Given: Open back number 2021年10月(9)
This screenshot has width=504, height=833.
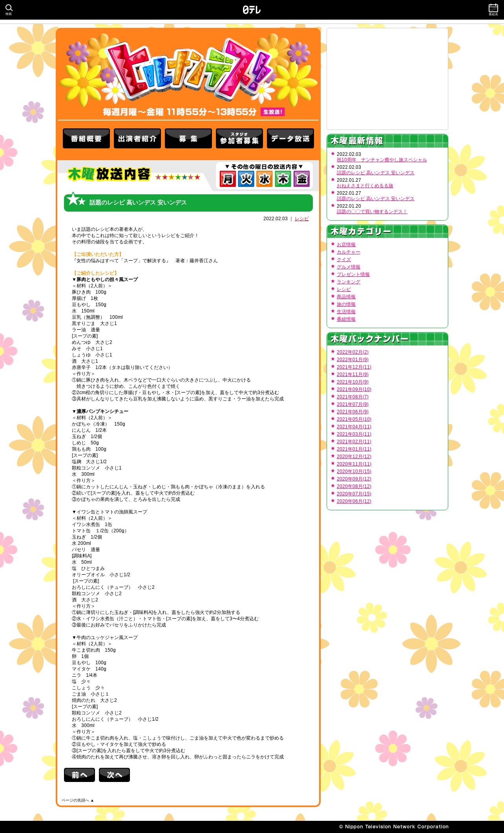Looking at the screenshot, I should [x=352, y=382].
